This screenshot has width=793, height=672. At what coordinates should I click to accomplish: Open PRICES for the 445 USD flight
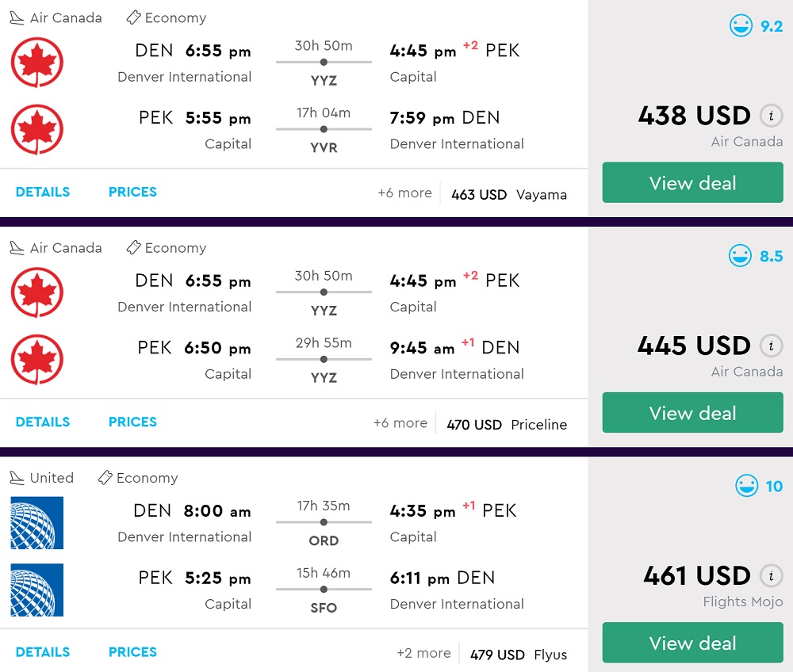coord(132,422)
